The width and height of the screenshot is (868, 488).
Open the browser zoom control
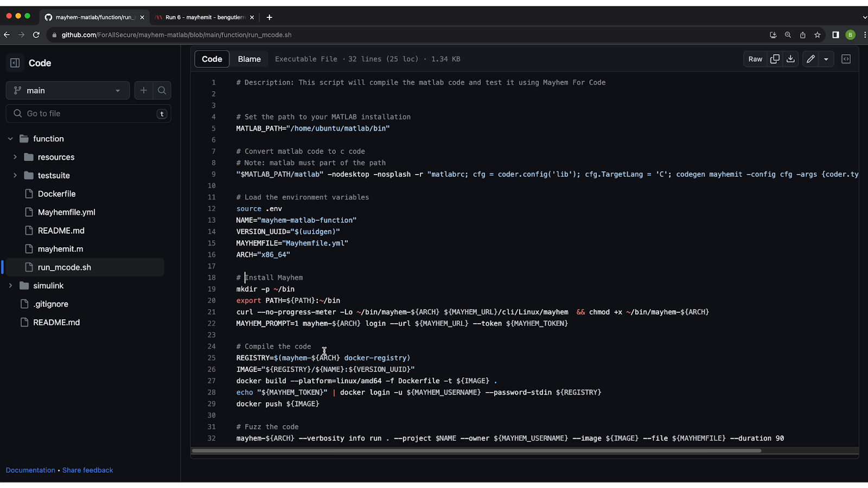[x=788, y=35]
